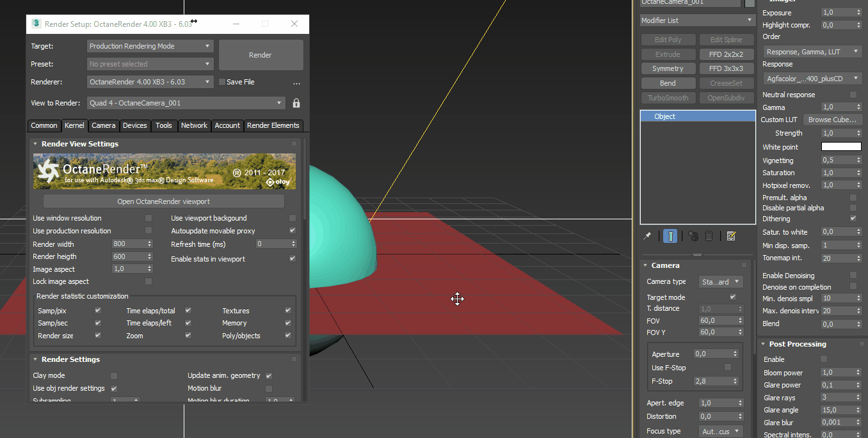The height and width of the screenshot is (438, 868).
Task: Toggle the lock icon beside View to Render
Action: pos(296,103)
